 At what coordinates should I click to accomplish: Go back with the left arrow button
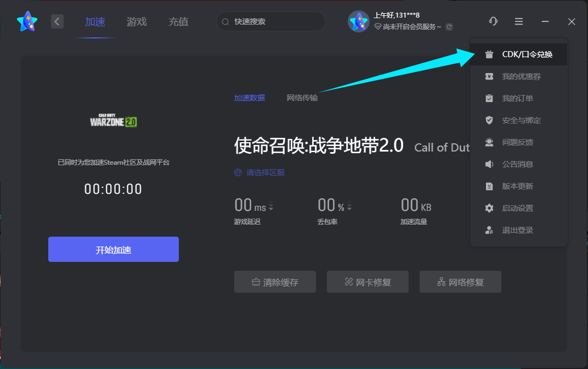click(x=57, y=21)
